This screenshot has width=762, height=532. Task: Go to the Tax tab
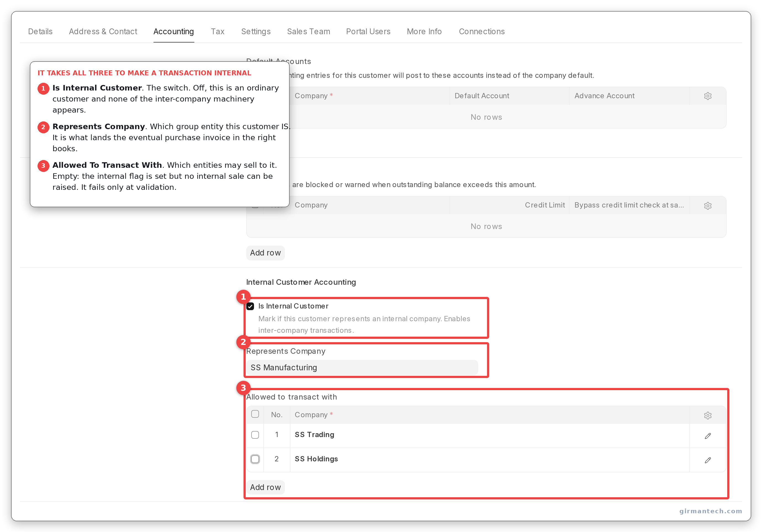(x=218, y=31)
